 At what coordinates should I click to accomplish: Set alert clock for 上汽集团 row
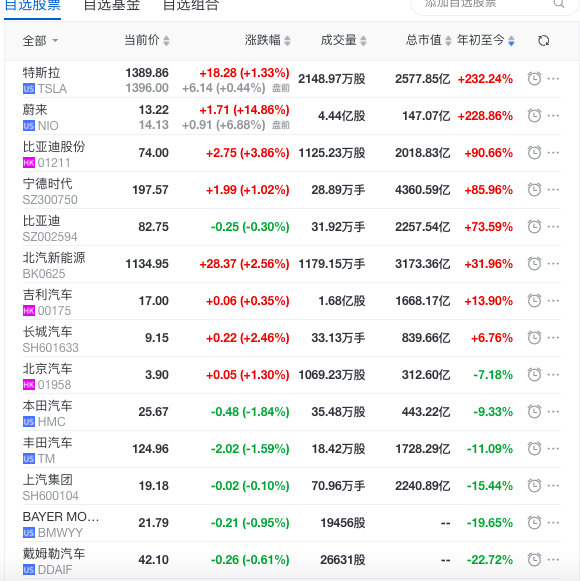[x=534, y=486]
